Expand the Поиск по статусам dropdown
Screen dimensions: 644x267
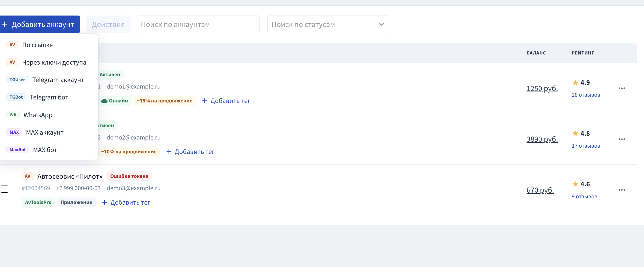click(x=329, y=25)
